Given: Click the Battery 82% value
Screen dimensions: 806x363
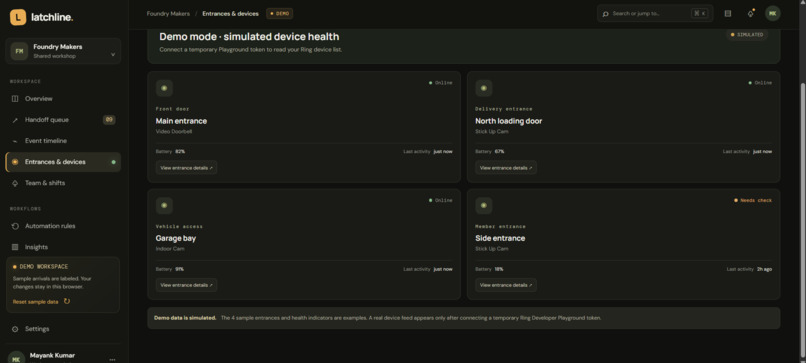Looking at the screenshot, I should coord(180,152).
